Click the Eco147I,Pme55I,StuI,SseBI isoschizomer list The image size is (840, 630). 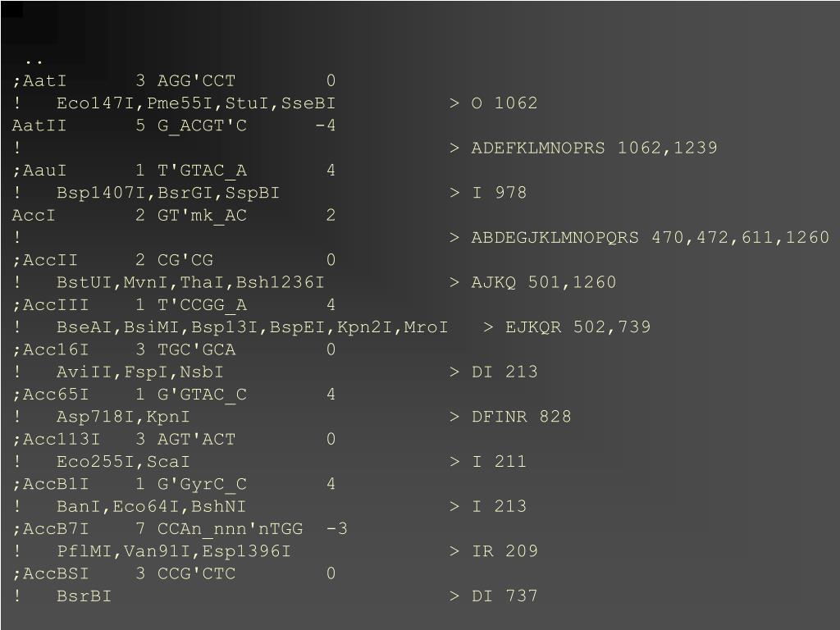[195, 103]
